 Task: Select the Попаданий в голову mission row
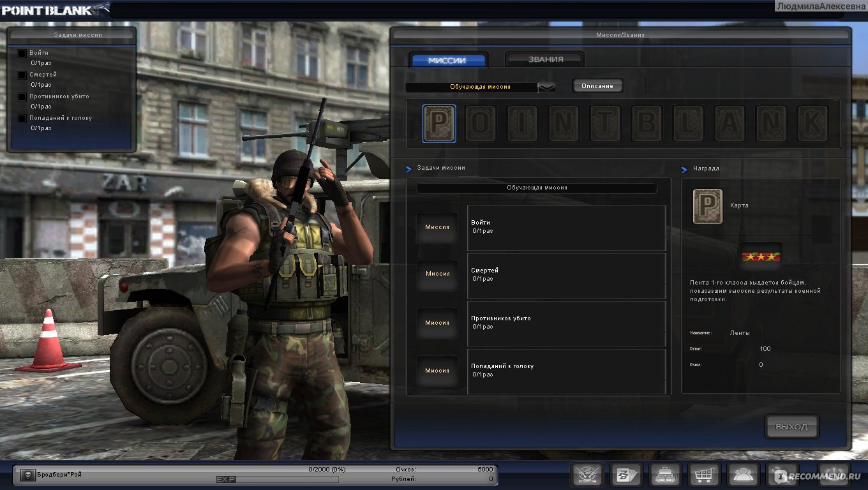click(567, 371)
